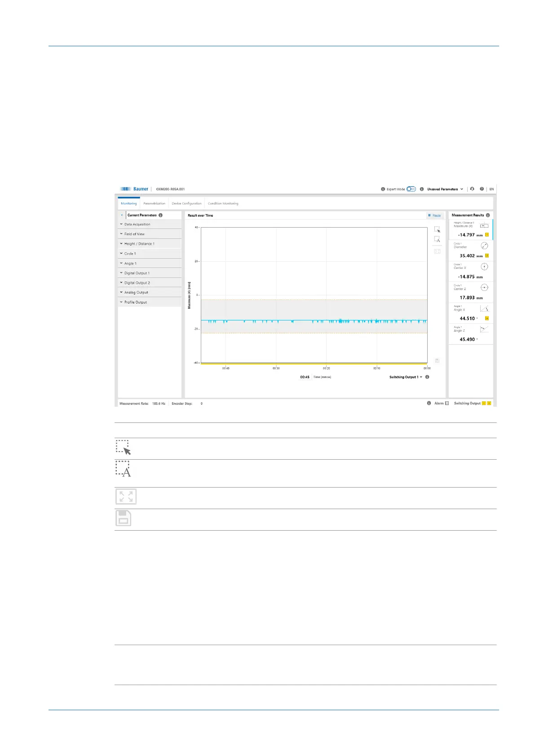Viewport: 535px width, 756px height.
Task: Click large auto-zoom A icon in legend table
Action: (124, 469)
